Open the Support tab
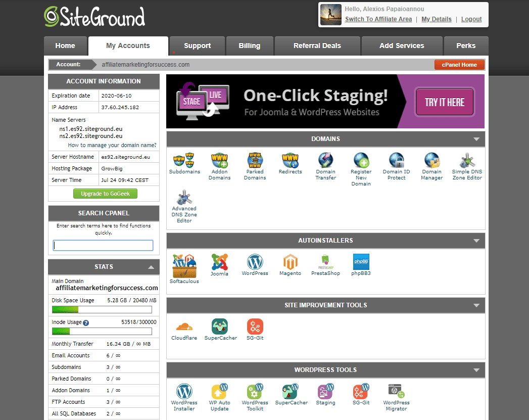The width and height of the screenshot is (529, 420). coord(198,46)
